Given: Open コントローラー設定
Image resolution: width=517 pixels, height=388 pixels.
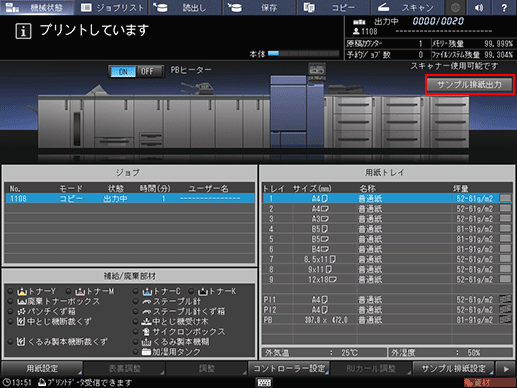Looking at the screenshot, I should point(289,369).
